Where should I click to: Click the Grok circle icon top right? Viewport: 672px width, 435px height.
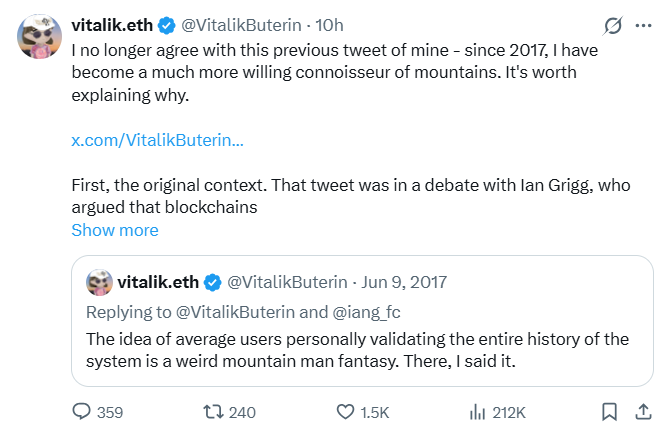615,24
